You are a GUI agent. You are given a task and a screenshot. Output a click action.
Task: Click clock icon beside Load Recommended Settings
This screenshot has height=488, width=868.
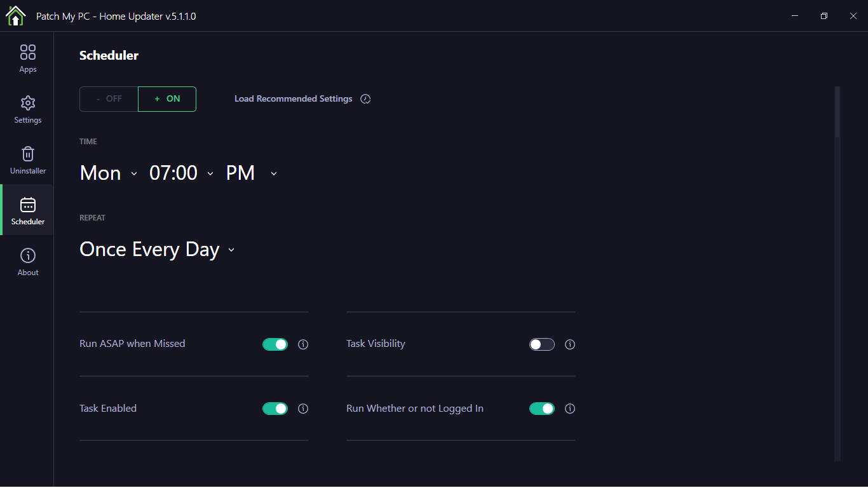(365, 99)
